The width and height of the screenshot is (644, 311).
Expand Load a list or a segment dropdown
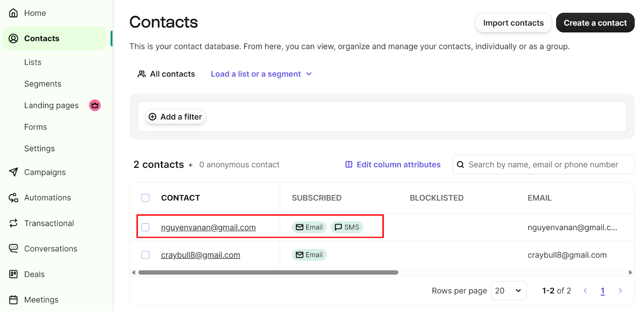261,74
